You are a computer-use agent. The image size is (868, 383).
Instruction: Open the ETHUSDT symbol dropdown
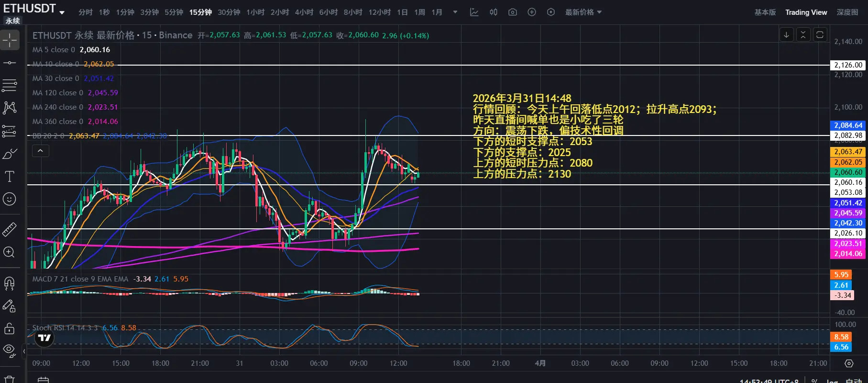[62, 12]
